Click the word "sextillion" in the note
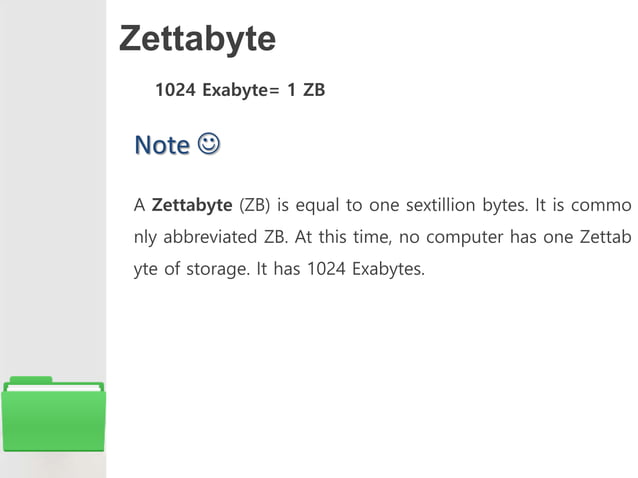Image resolution: width=638 pixels, height=478 pixels. pyautogui.click(x=441, y=205)
